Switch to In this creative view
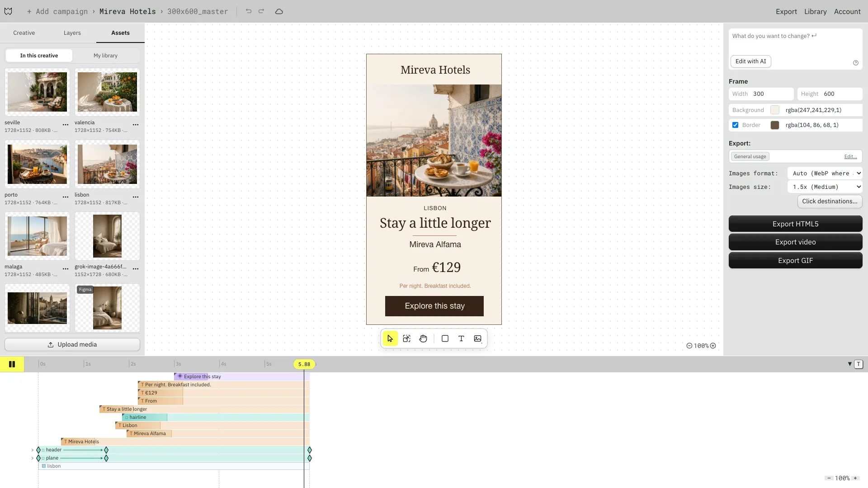Viewport: 868px width, 488px height. point(39,56)
